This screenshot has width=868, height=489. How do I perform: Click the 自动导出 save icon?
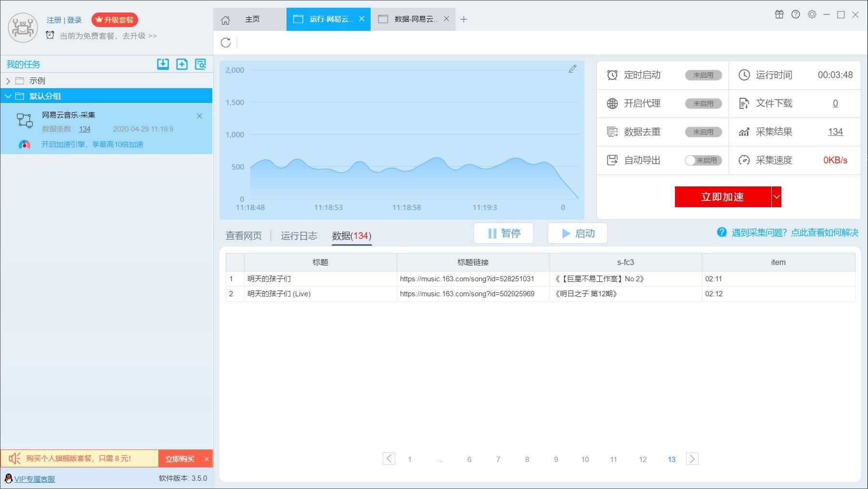pyautogui.click(x=612, y=160)
